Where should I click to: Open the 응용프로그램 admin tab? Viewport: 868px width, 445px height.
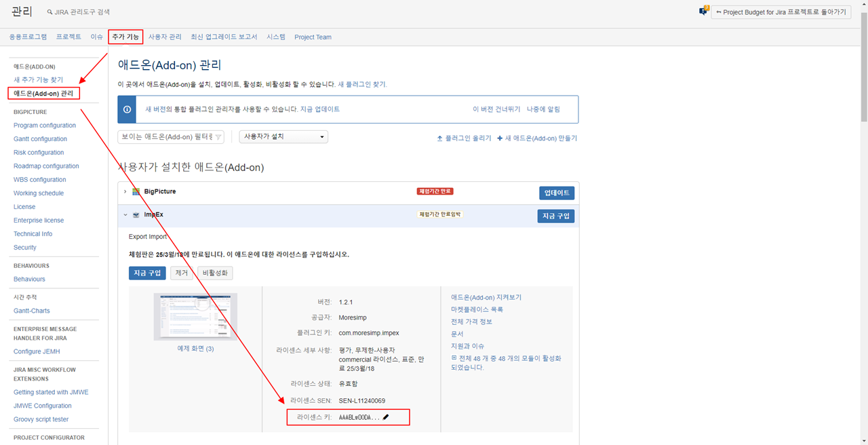[x=28, y=37]
